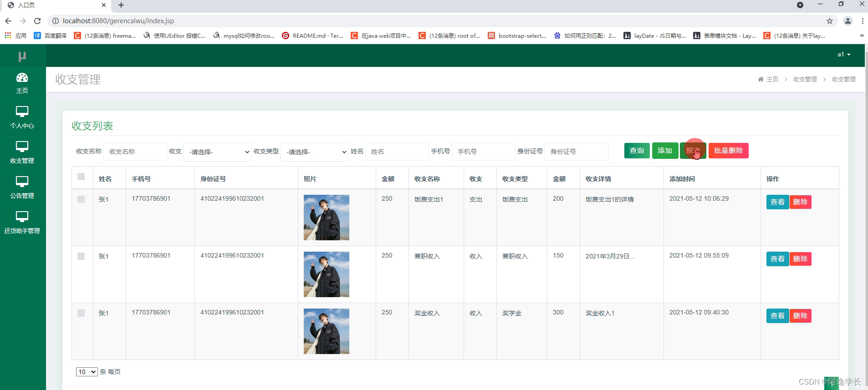Open a new browser tab with the plus icon
The image size is (868, 390).
[121, 5]
